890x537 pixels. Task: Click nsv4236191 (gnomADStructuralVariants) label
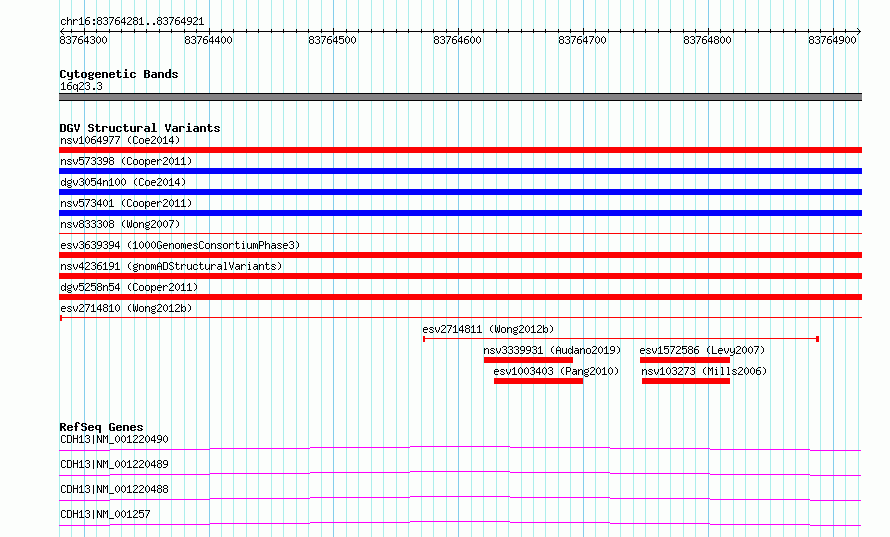[171, 266]
